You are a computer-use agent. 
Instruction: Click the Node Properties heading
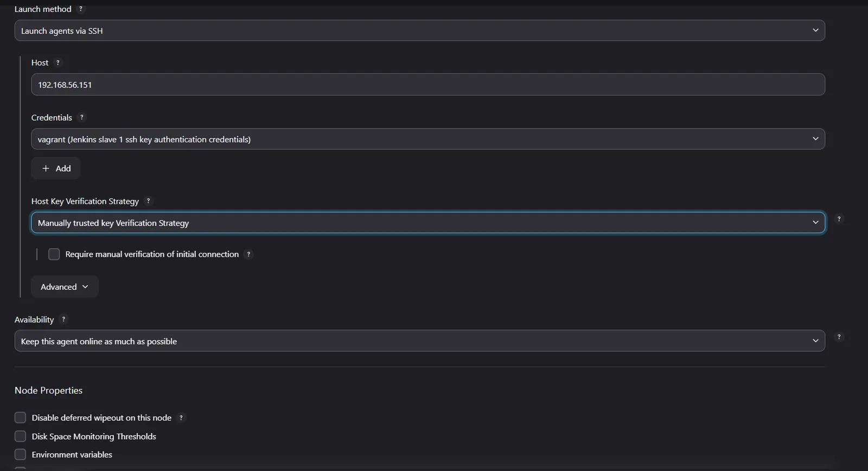click(x=49, y=390)
